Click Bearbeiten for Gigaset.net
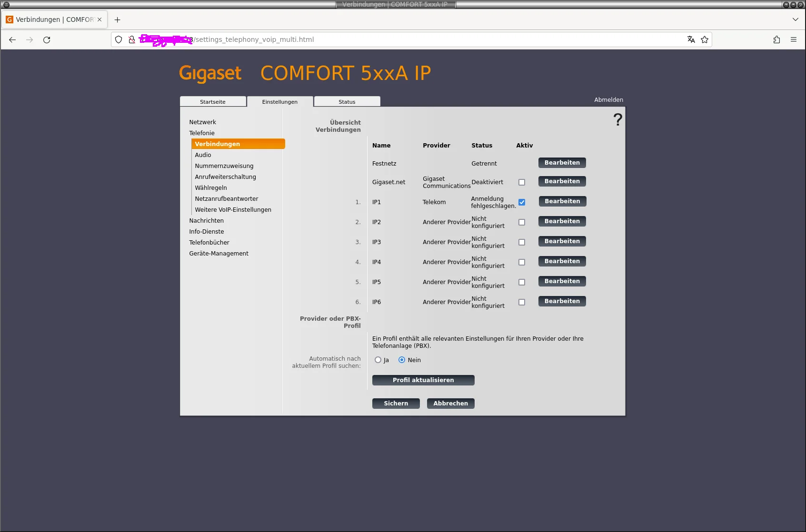Image resolution: width=806 pixels, height=532 pixels. point(562,181)
